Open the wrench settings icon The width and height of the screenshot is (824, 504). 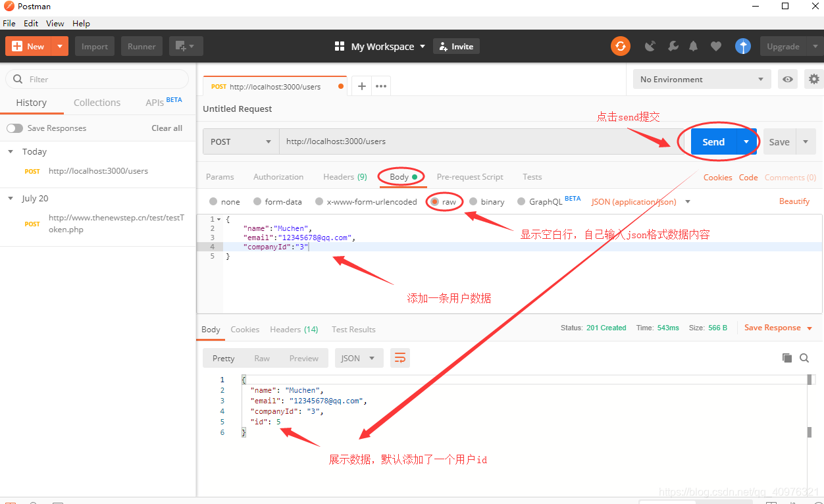(673, 46)
